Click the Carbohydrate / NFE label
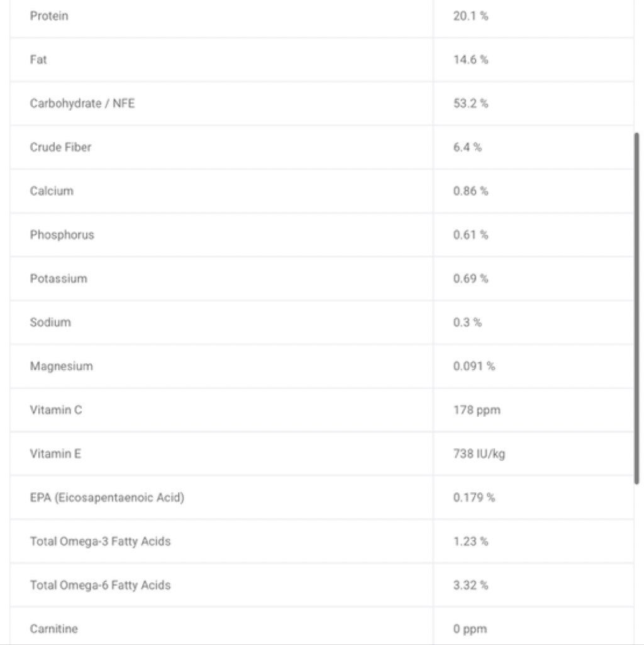 click(82, 103)
